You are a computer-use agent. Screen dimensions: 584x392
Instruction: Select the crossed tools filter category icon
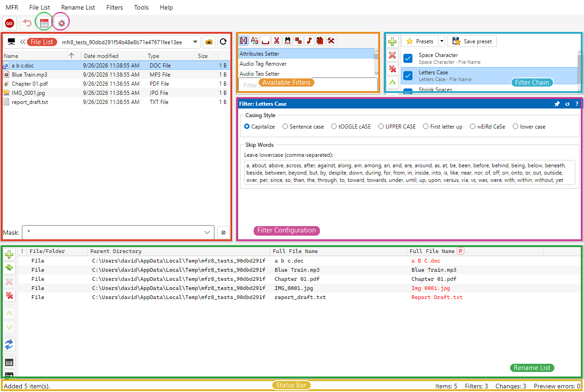pos(331,41)
